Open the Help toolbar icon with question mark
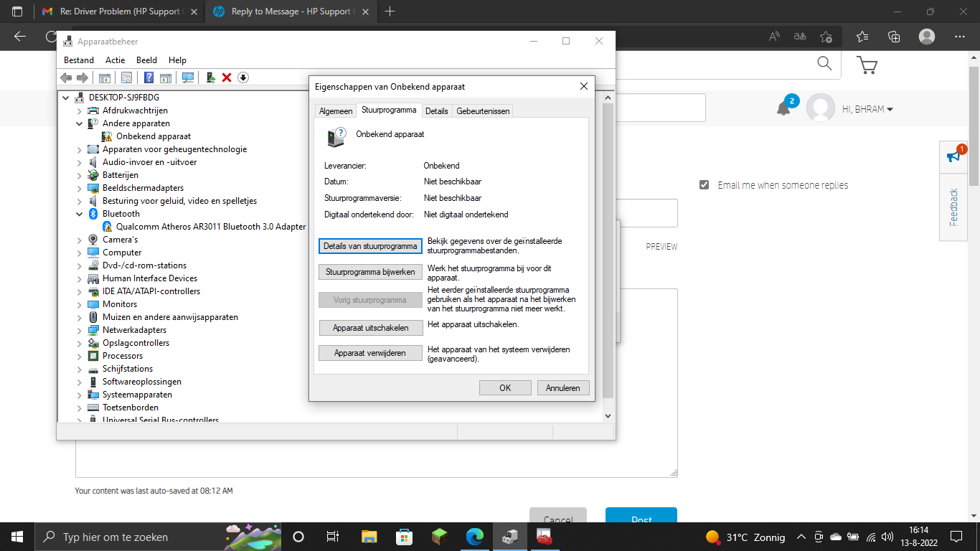The width and height of the screenshot is (980, 551). tap(149, 77)
